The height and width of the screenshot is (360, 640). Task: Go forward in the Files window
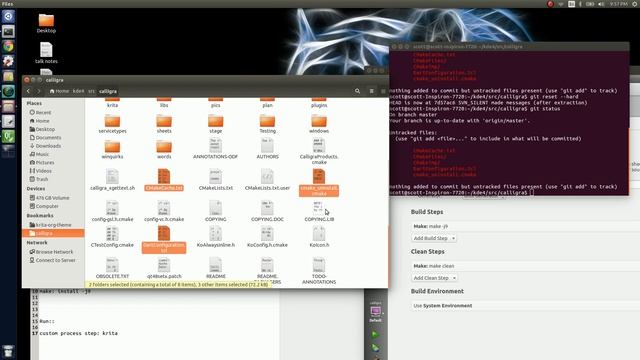pyautogui.click(x=39, y=91)
